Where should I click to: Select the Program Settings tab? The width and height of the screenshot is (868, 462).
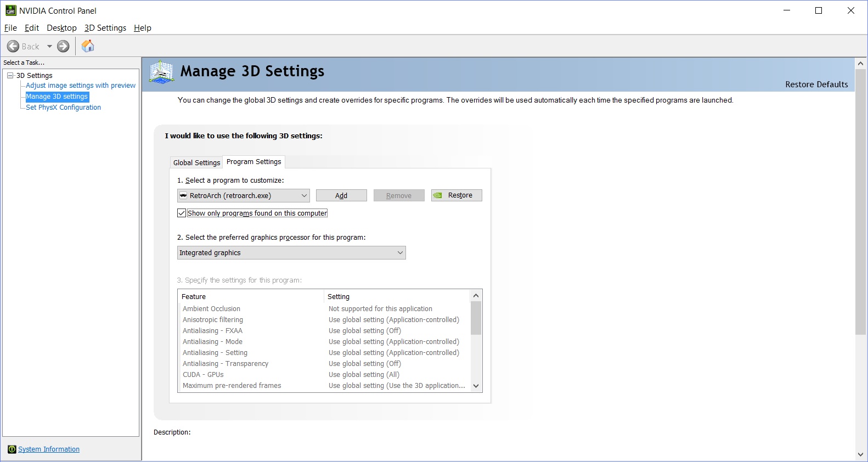click(x=253, y=162)
